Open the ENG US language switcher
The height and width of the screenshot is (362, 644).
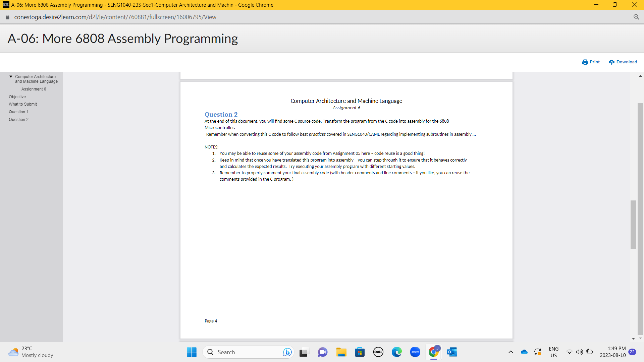click(x=553, y=352)
